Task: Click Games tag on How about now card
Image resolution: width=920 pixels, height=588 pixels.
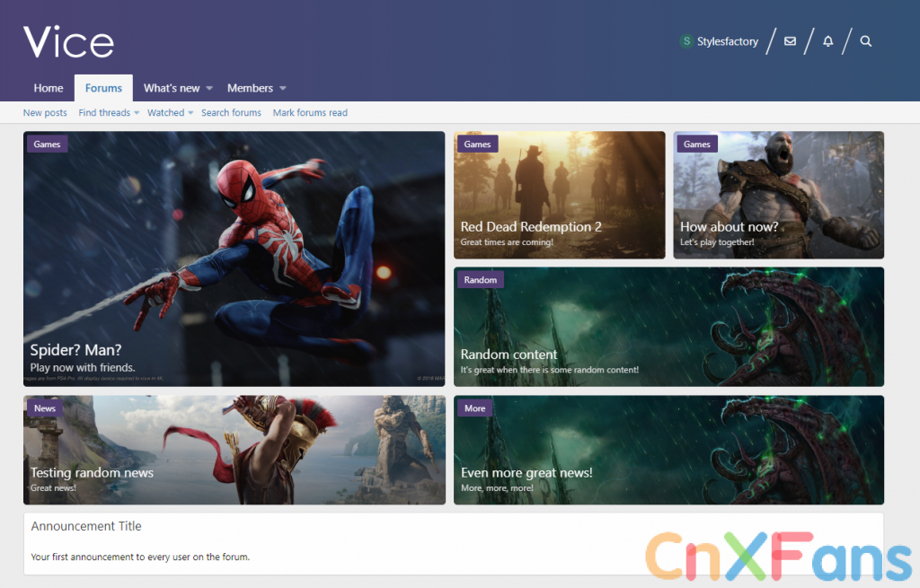Action: click(697, 145)
